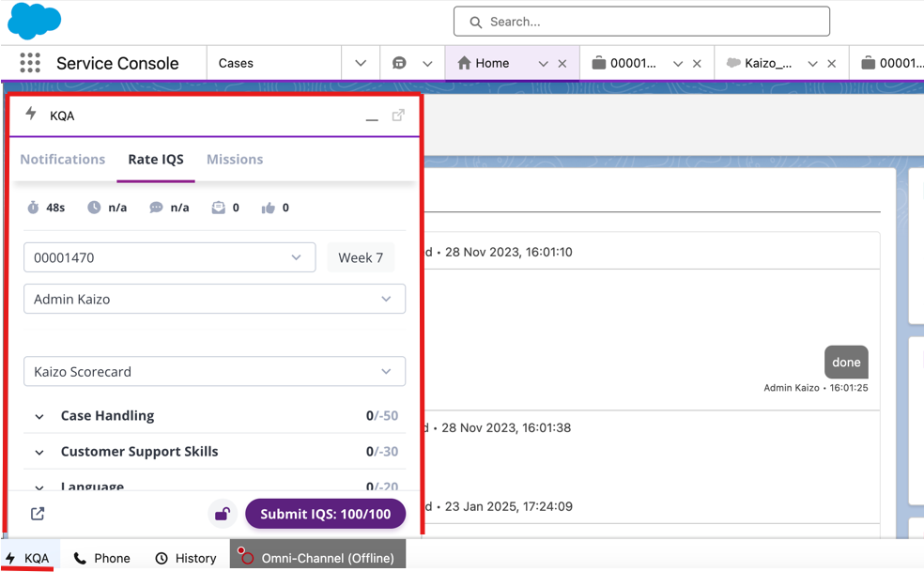
Task: Open the Home tab dropdown chevron
Action: tap(544, 64)
